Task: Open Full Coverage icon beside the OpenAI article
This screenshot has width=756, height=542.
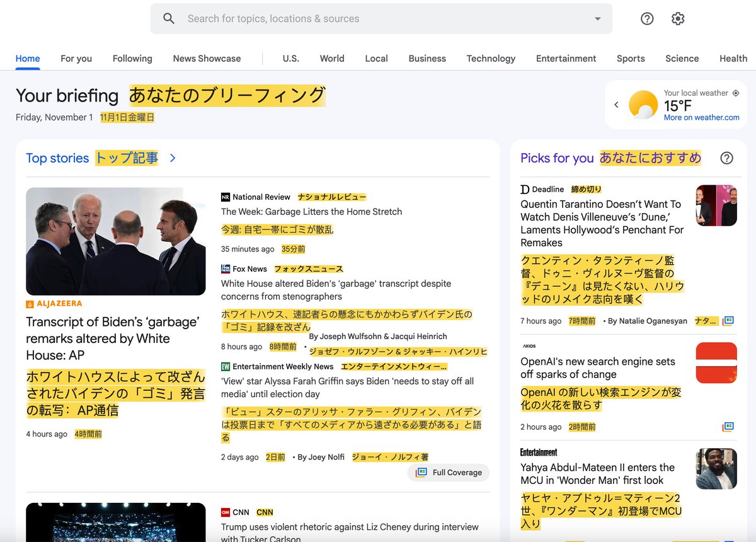Action: point(728,427)
